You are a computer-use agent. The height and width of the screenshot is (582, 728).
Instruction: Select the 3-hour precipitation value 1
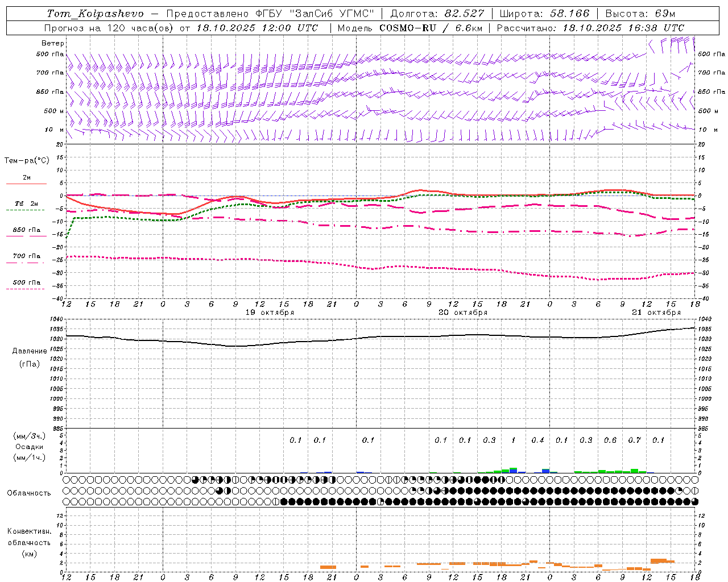[x=514, y=440]
